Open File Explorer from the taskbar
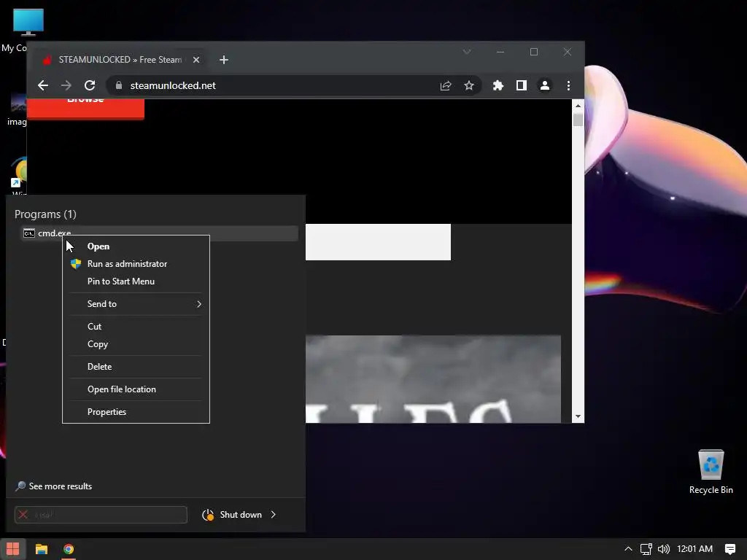The height and width of the screenshot is (560, 747). coord(42,549)
